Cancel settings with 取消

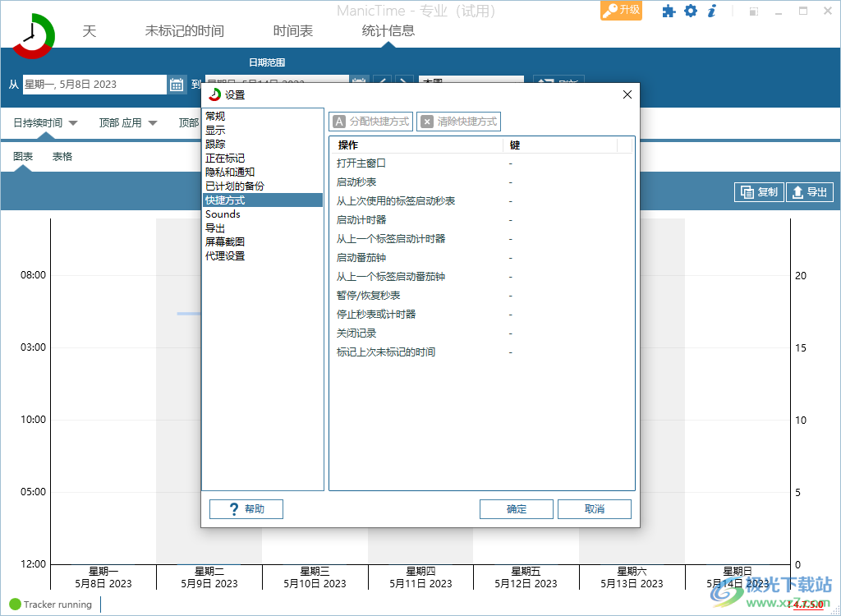point(595,509)
